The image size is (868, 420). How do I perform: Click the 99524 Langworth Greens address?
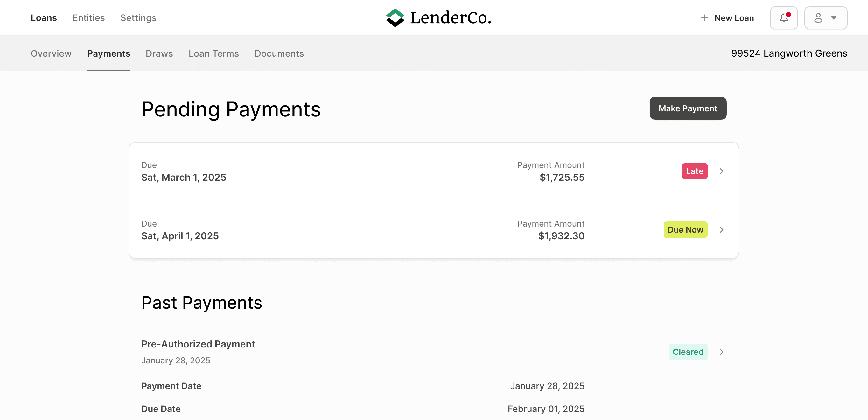789,53
